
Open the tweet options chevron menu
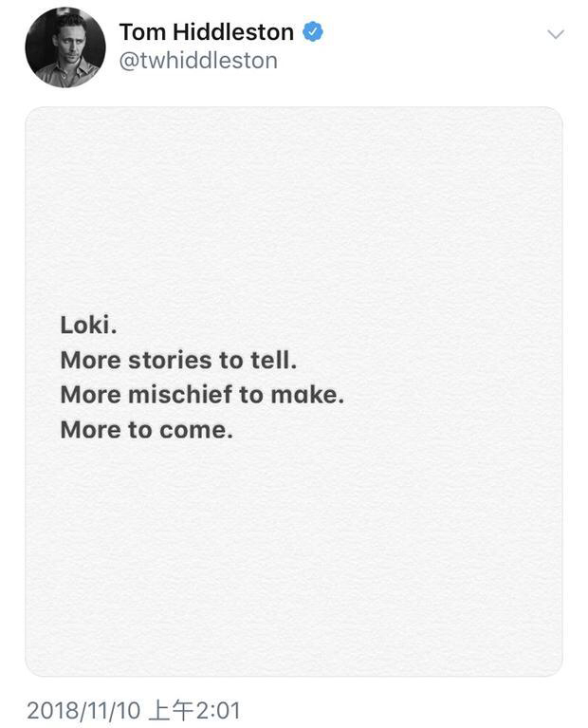pyautogui.click(x=556, y=34)
